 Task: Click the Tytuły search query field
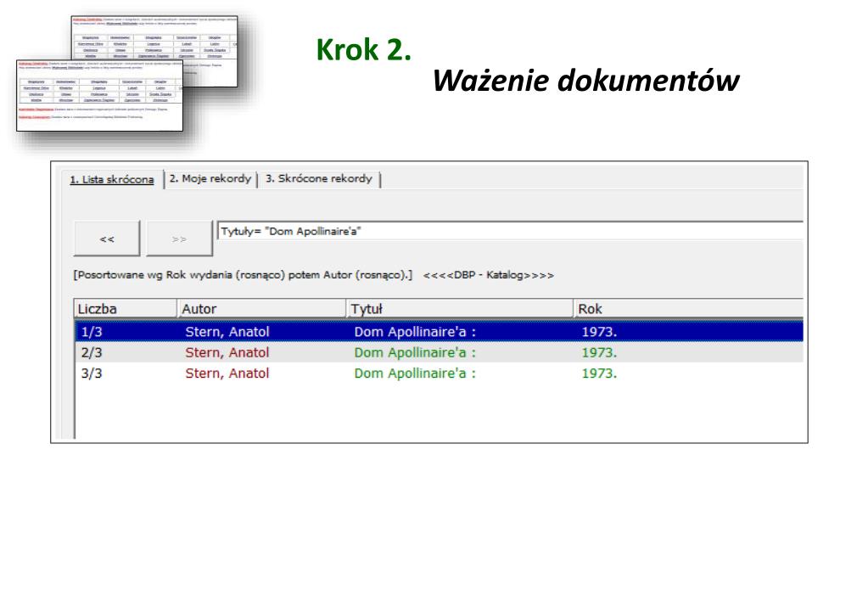510,232
